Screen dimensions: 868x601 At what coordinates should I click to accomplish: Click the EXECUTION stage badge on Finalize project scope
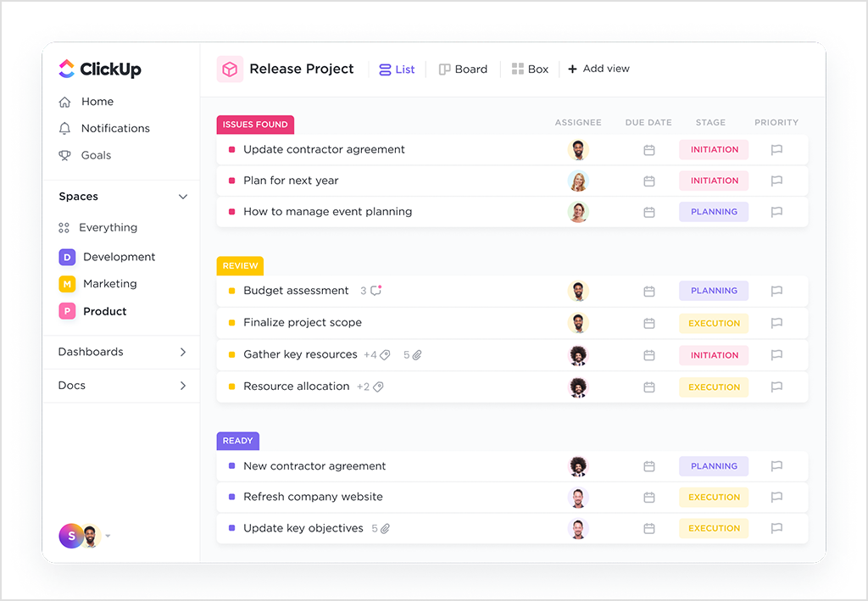(x=713, y=323)
